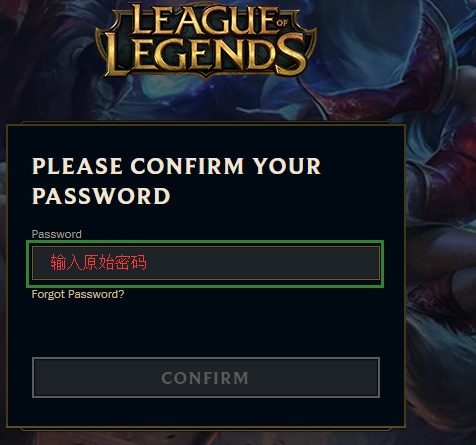This screenshot has width=476, height=445.
Task: Click blank dialog area below CONFIRM button
Action: click(206, 412)
